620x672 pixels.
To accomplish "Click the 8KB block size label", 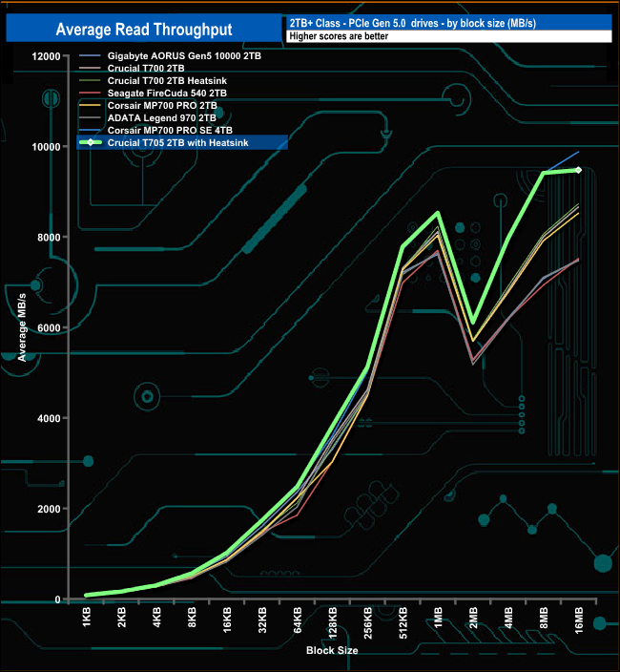I will pyautogui.click(x=192, y=618).
